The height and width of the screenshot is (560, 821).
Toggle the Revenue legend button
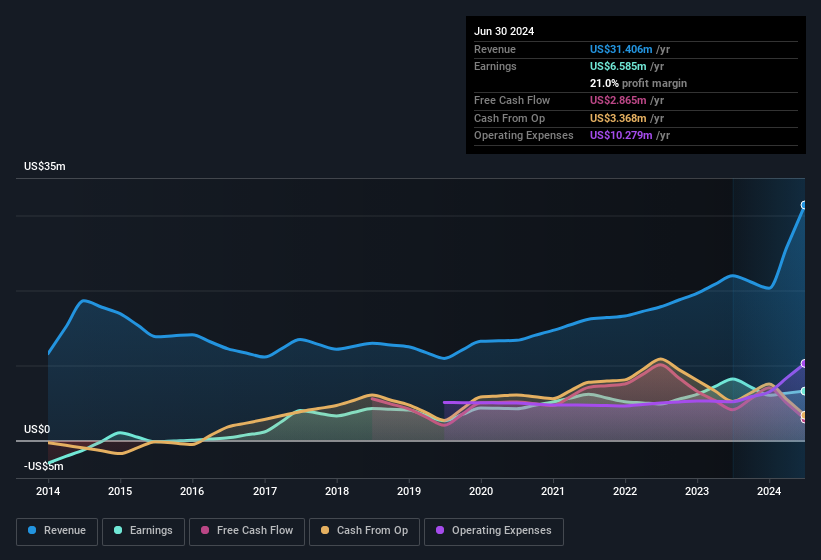[57, 531]
